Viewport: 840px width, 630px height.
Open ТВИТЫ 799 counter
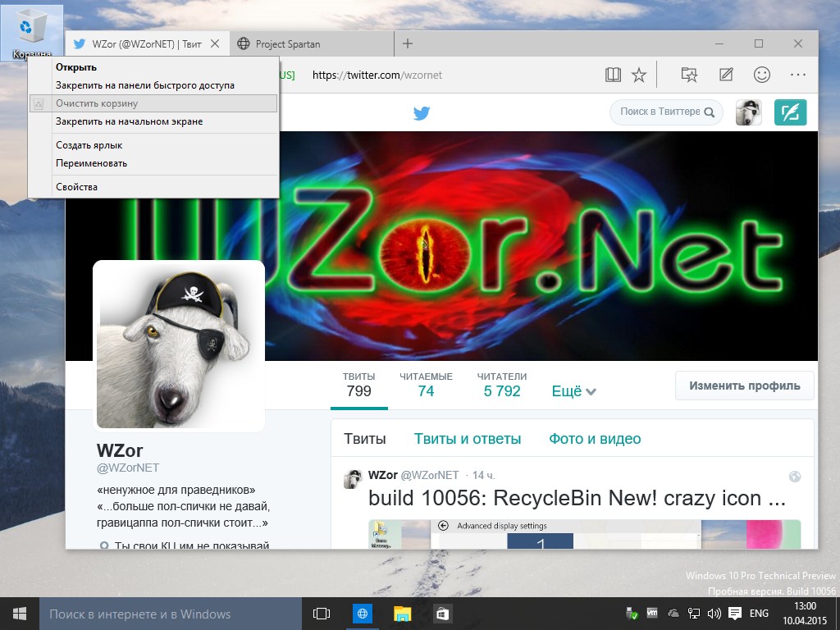tap(359, 386)
